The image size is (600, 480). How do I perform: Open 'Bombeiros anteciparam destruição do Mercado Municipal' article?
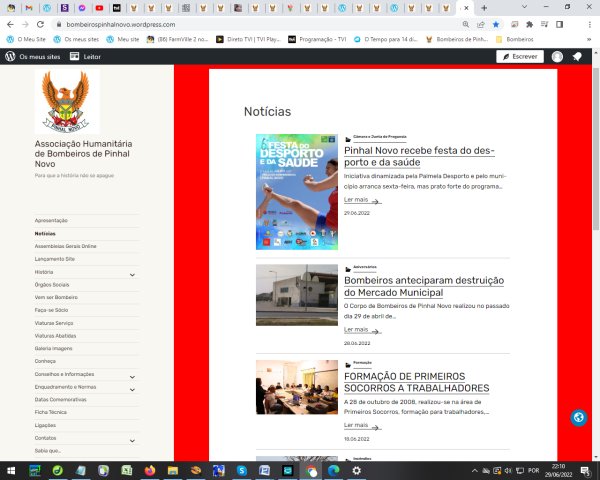(423, 288)
